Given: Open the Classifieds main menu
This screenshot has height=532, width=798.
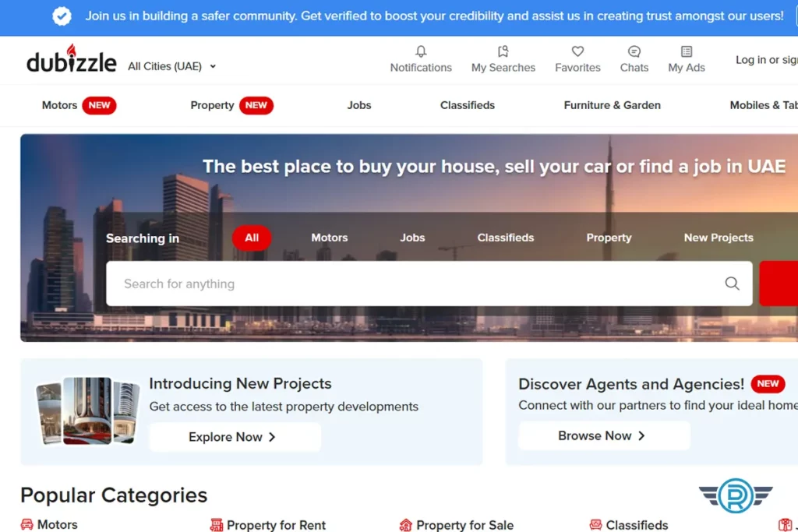Looking at the screenshot, I should [x=468, y=105].
